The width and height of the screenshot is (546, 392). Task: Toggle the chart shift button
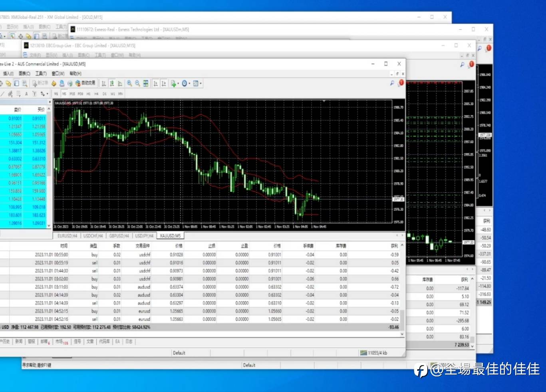[x=164, y=83]
